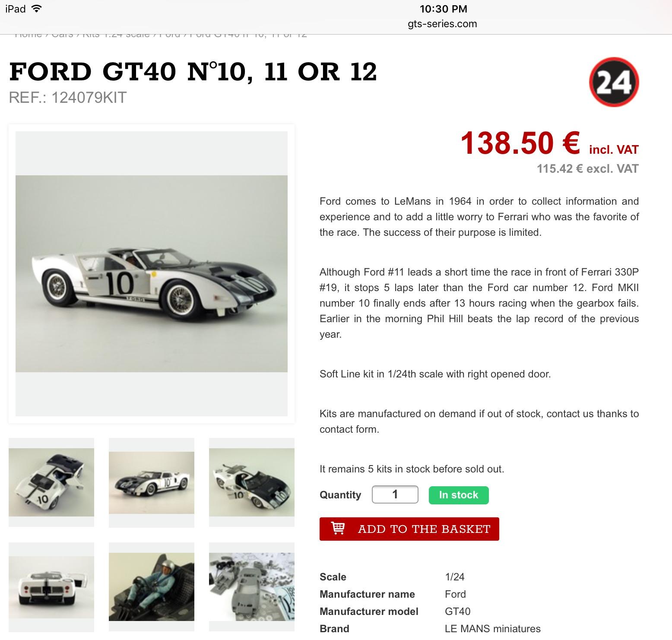Tap the WiFi status icon
Image resolution: width=672 pixels, height=640 pixels.
tap(37, 9)
